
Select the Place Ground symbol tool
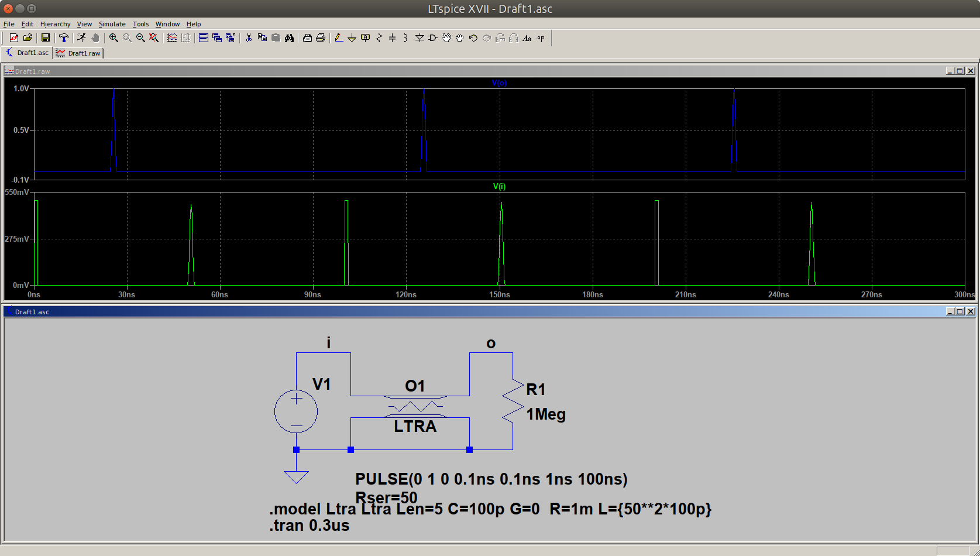[x=352, y=38]
